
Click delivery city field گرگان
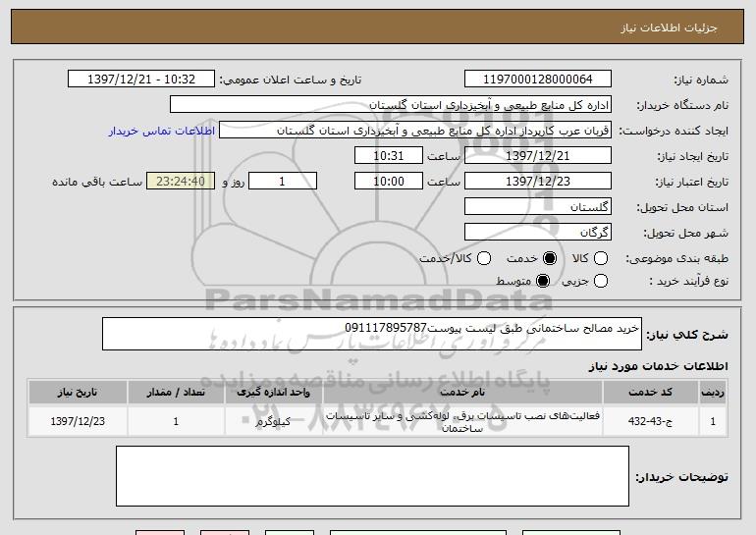pos(538,233)
